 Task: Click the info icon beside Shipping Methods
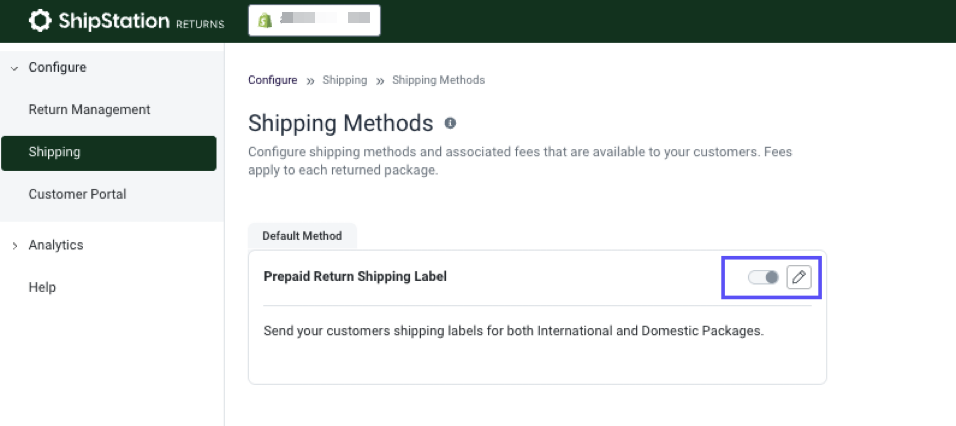pyautogui.click(x=450, y=124)
